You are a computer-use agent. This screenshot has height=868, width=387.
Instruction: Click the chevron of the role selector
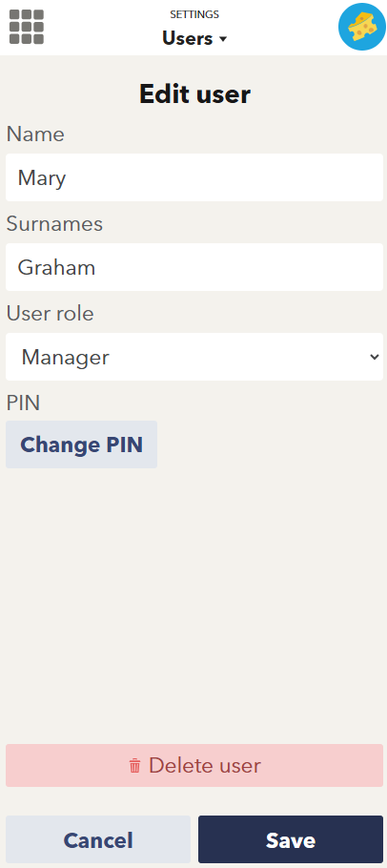click(x=374, y=357)
